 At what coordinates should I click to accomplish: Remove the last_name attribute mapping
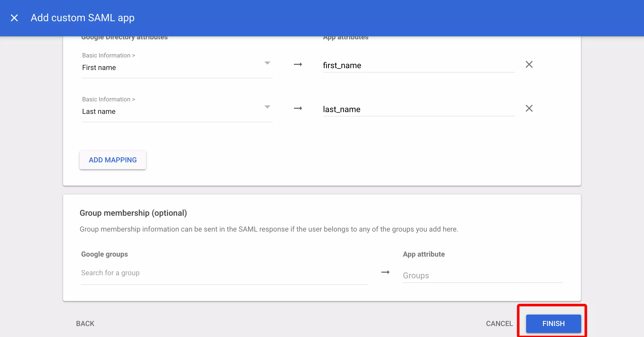point(529,108)
